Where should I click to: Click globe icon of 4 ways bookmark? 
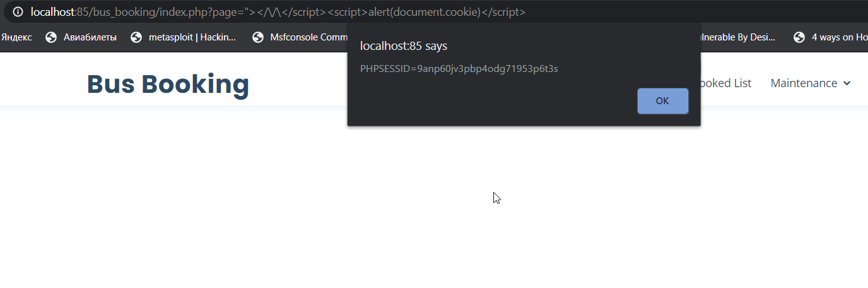(x=799, y=37)
